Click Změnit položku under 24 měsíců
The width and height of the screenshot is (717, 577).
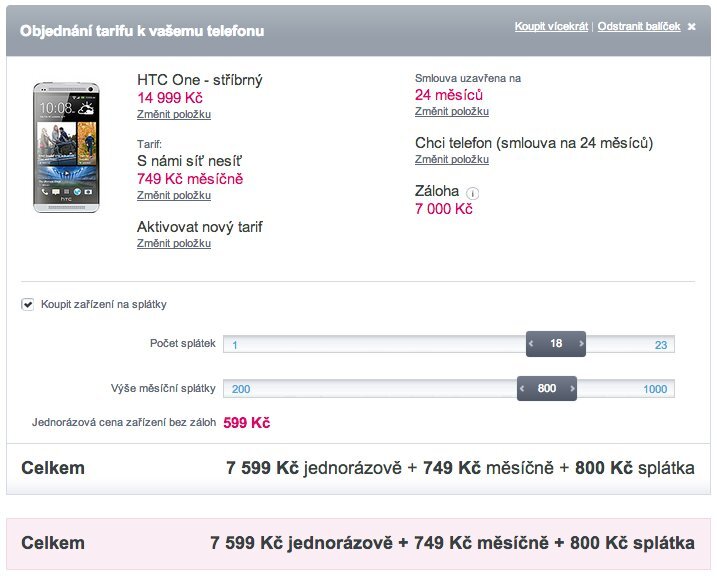[452, 111]
